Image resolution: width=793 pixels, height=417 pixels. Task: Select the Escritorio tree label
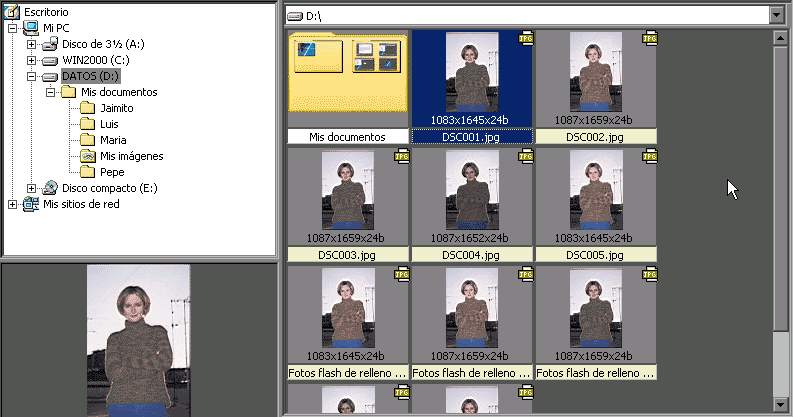[x=46, y=12]
